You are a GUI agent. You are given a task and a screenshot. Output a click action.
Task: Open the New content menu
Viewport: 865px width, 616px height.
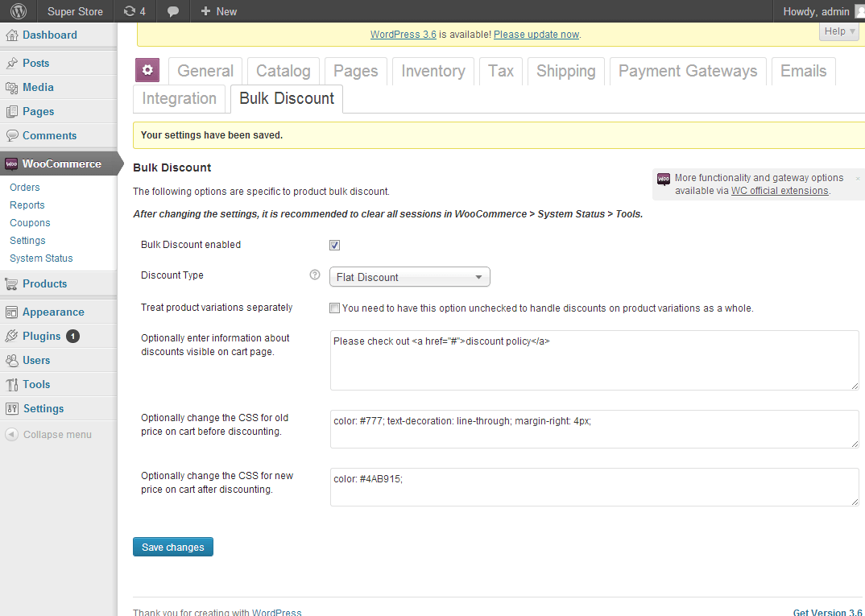[x=218, y=11]
